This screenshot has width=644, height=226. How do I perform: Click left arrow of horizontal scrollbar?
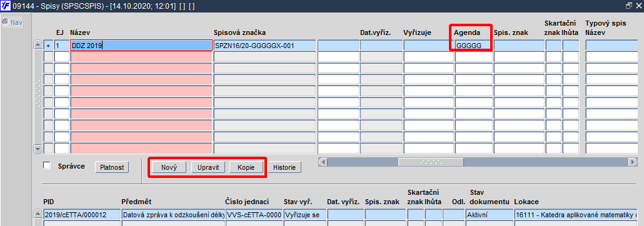click(x=323, y=162)
